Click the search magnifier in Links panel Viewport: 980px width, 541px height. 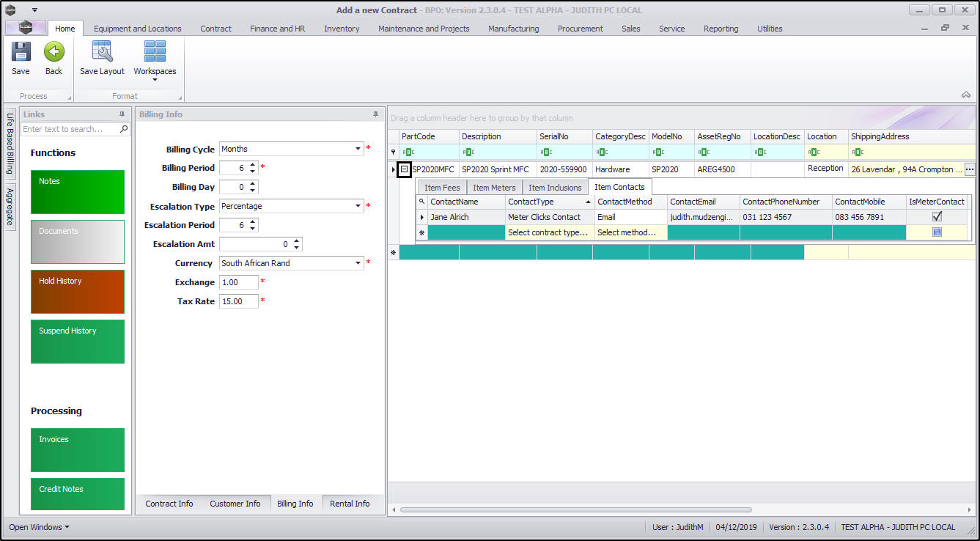click(x=124, y=129)
